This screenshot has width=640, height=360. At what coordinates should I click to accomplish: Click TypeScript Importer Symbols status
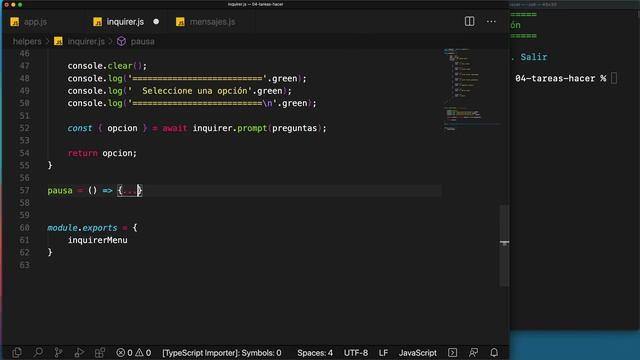pos(222,353)
